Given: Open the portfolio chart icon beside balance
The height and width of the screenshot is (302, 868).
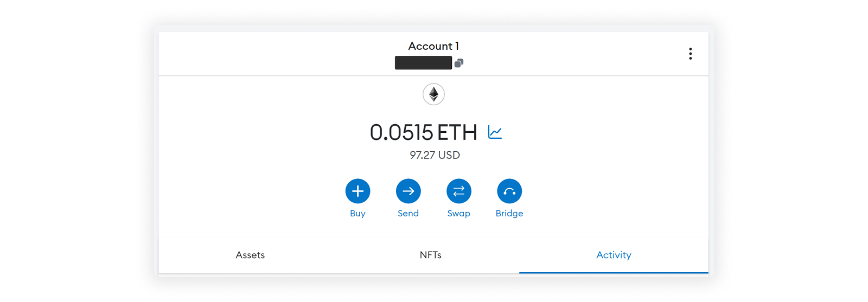Looking at the screenshot, I should (x=495, y=132).
